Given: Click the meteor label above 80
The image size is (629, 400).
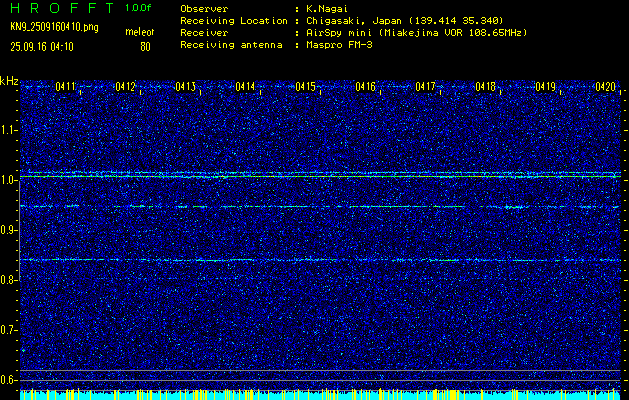Looking at the screenshot, I should click(x=139, y=32).
